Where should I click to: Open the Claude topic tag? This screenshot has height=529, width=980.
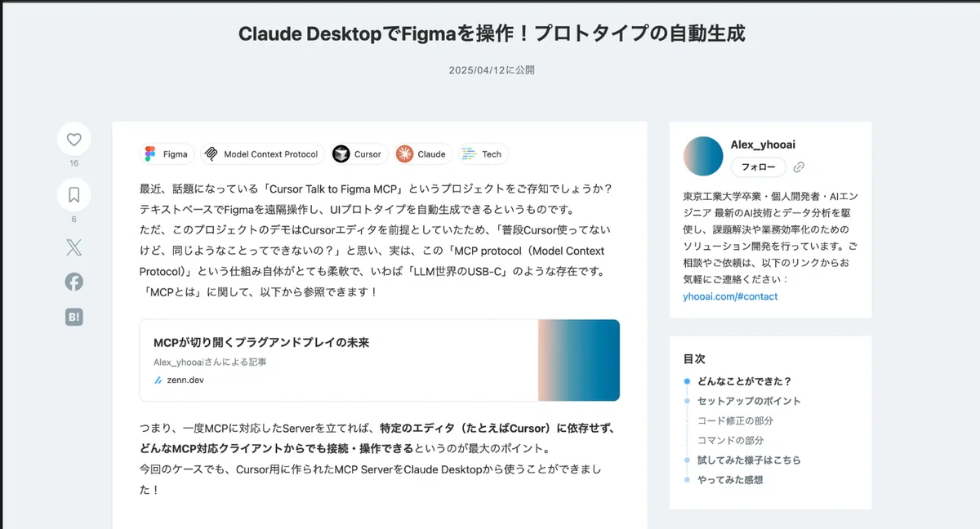click(423, 154)
